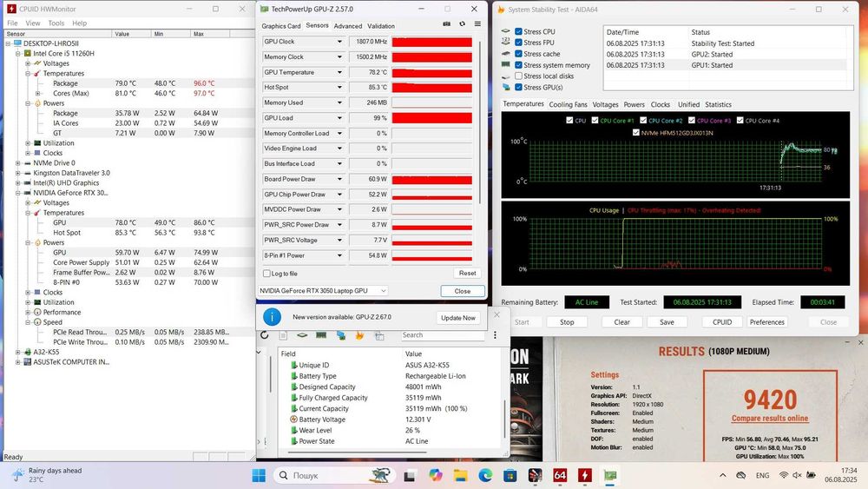
Task: Open File Explorer from the taskbar
Action: point(460,475)
